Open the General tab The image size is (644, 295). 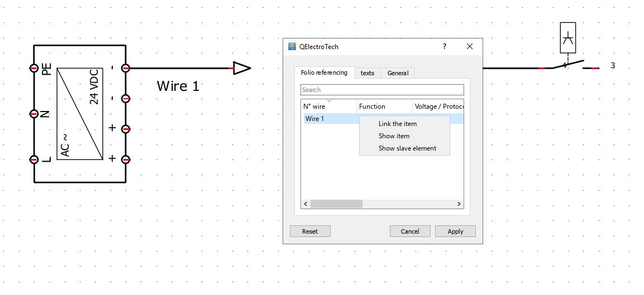point(398,73)
